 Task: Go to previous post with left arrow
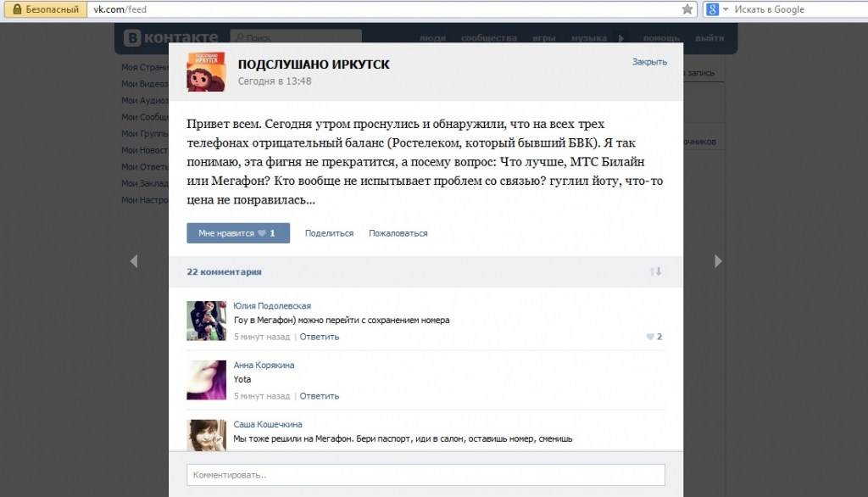pyautogui.click(x=133, y=261)
